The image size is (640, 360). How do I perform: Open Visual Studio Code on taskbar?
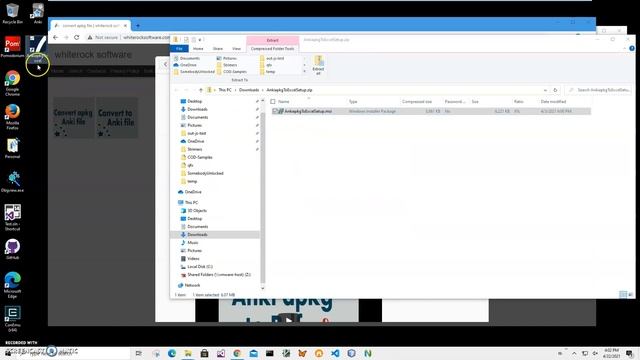pyautogui.click(x=335, y=353)
